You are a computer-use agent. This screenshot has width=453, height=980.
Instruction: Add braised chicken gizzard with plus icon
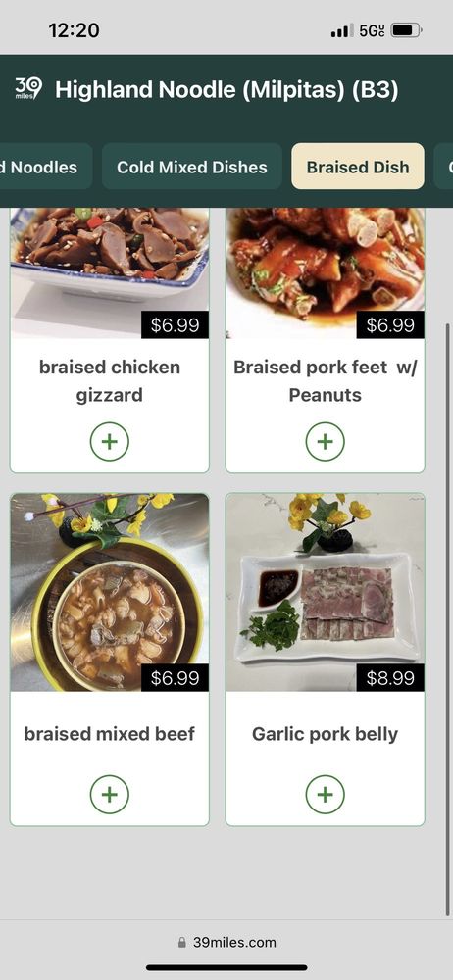[x=110, y=442]
